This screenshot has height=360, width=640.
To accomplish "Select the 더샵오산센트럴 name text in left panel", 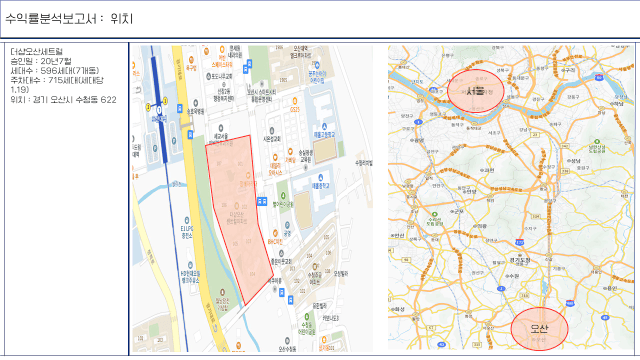I will pos(37,52).
